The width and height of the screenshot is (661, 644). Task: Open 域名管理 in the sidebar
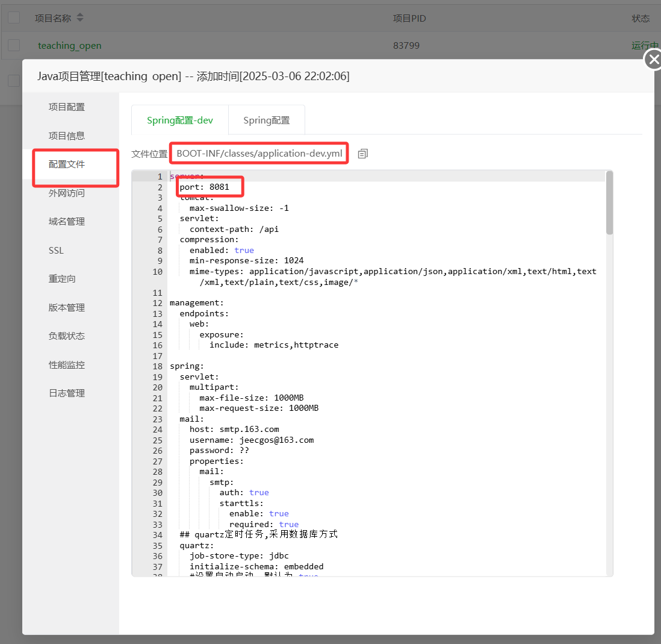(x=67, y=221)
